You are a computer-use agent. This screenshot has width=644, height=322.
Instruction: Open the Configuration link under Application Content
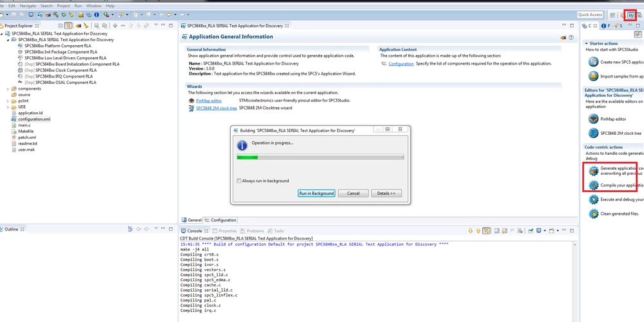[x=401, y=64]
